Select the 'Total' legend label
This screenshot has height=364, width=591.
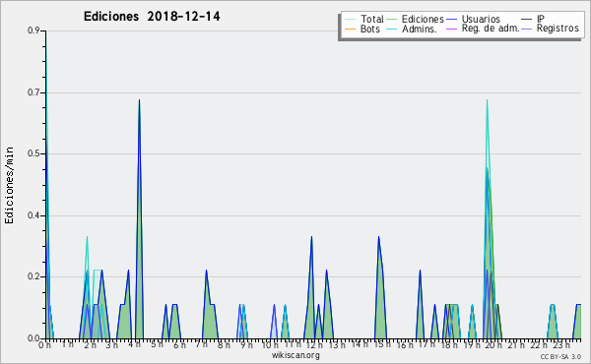tap(371, 19)
